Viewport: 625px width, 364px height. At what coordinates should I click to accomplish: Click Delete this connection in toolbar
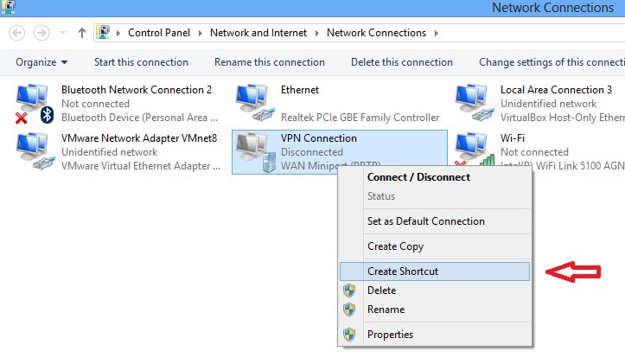pos(401,62)
